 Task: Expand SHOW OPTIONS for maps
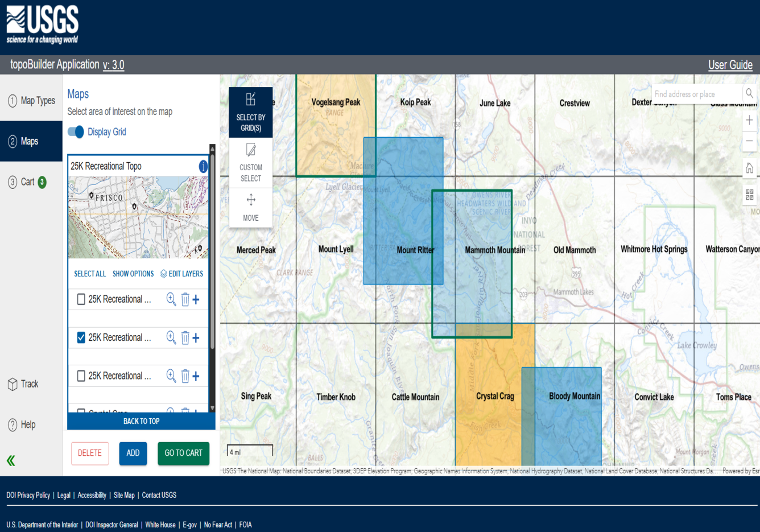133,274
